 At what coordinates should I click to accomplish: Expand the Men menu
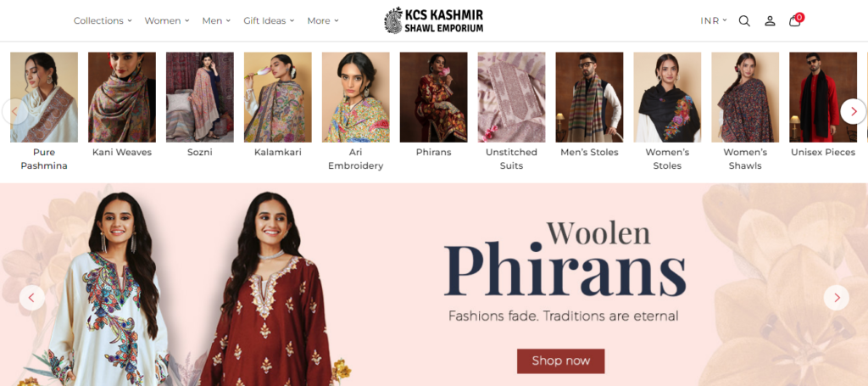[x=216, y=20]
